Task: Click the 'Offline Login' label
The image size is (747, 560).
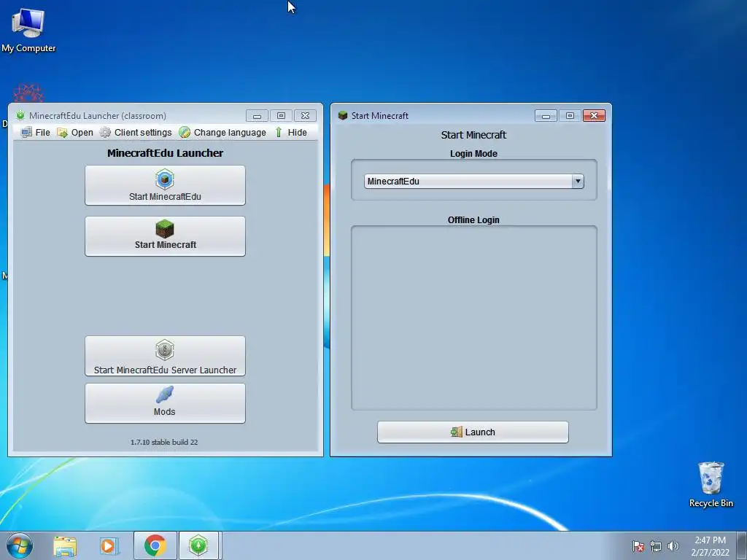Action: point(473,219)
